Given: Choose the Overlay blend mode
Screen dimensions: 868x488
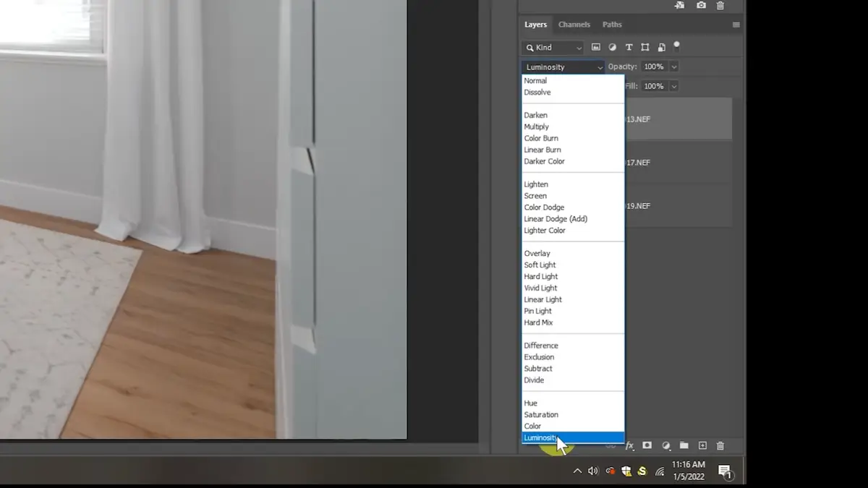Looking at the screenshot, I should tap(537, 253).
